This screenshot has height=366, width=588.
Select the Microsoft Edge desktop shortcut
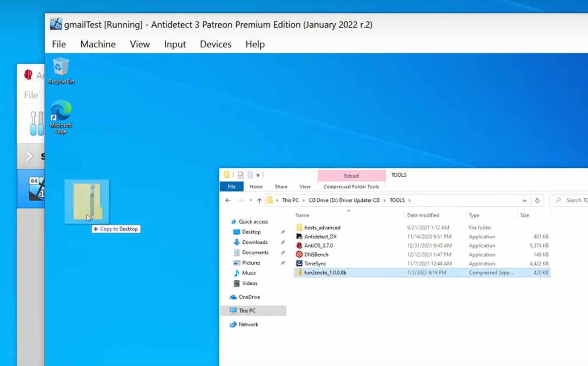[x=61, y=117]
